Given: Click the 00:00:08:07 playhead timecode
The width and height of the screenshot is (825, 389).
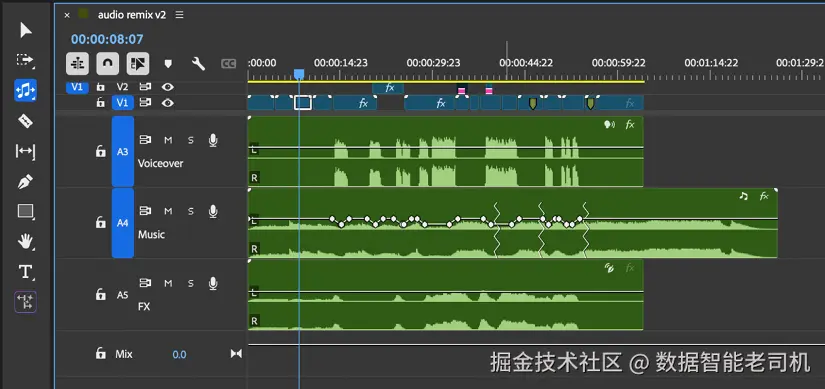Looking at the screenshot, I should (107, 39).
